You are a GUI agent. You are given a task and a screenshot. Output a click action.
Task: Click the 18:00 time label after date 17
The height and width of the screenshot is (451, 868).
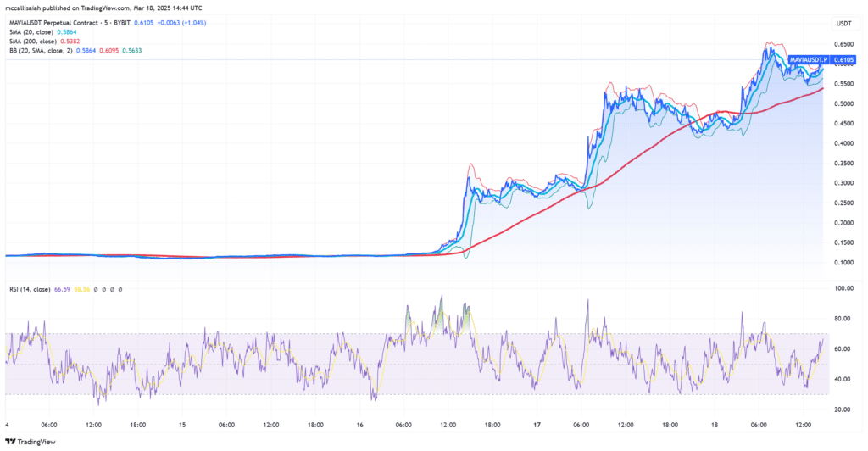click(x=670, y=425)
